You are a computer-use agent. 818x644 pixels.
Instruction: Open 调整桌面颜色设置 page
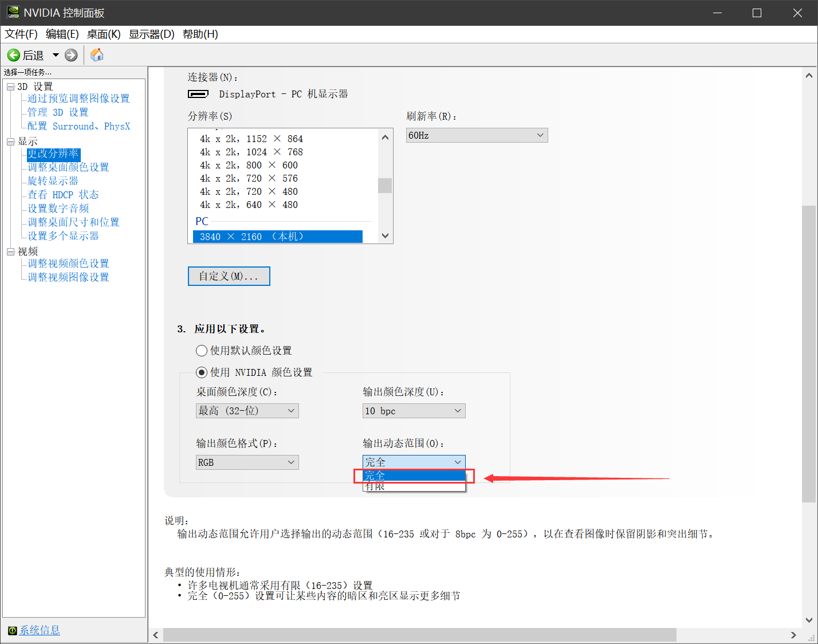[68, 167]
